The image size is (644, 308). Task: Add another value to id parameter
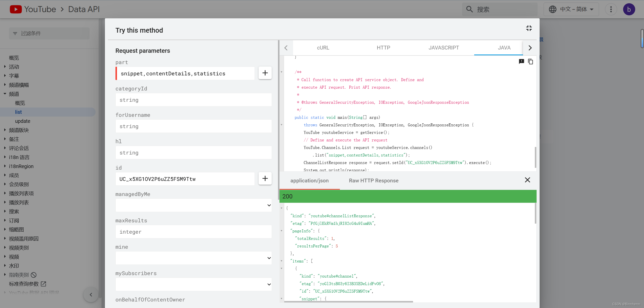(x=265, y=179)
